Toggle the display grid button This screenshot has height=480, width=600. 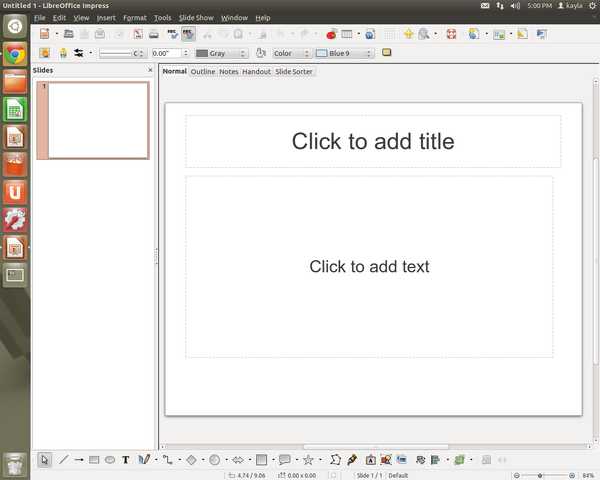[390, 34]
